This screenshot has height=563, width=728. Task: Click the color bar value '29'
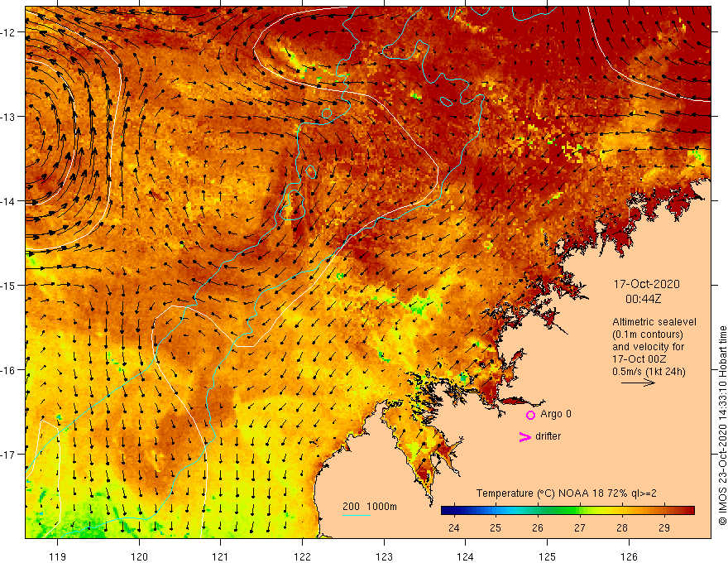[x=664, y=527]
